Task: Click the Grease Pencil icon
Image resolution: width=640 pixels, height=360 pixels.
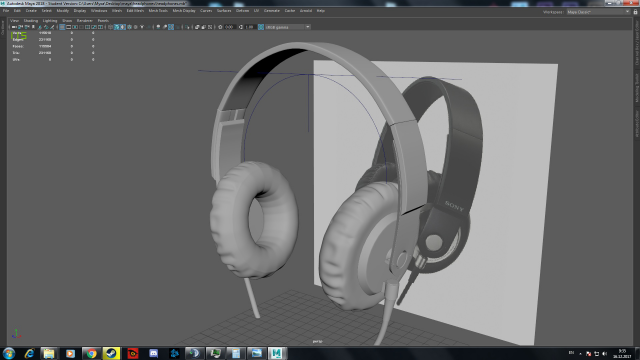Action: point(52,27)
